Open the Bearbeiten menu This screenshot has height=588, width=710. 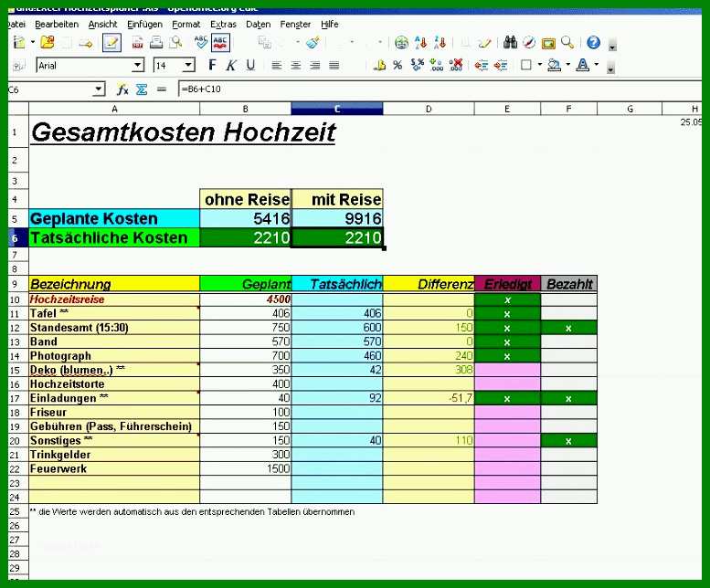[57, 25]
